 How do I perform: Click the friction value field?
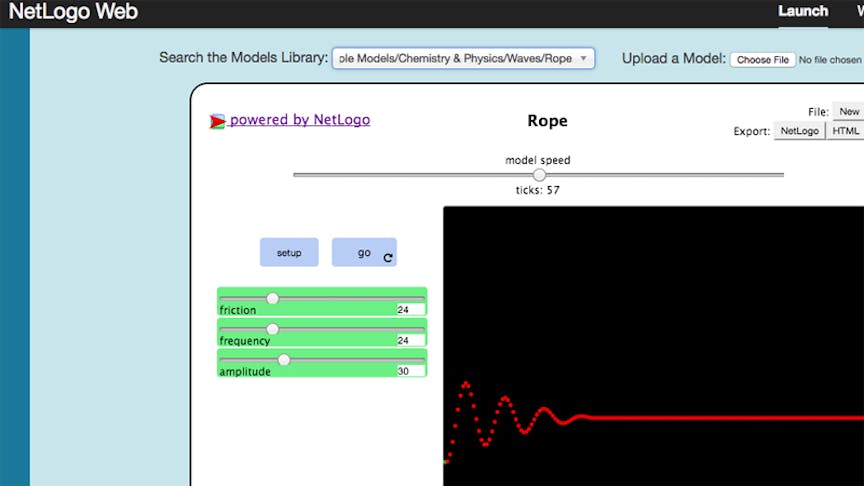point(410,310)
